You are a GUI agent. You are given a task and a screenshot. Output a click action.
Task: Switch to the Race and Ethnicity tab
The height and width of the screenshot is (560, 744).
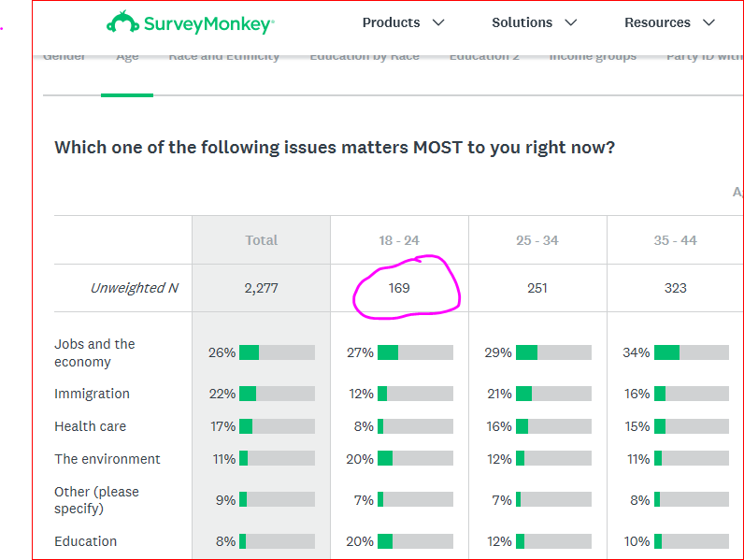(224, 58)
